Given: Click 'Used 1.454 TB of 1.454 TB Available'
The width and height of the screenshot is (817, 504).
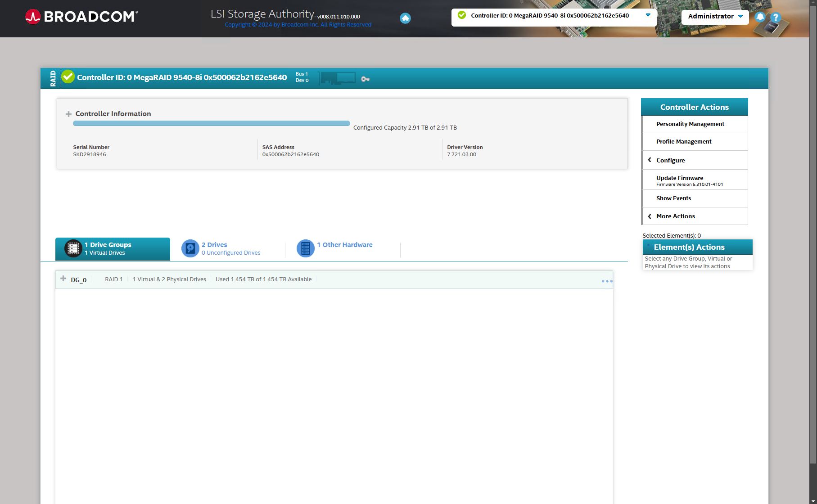Looking at the screenshot, I should pyautogui.click(x=263, y=279).
